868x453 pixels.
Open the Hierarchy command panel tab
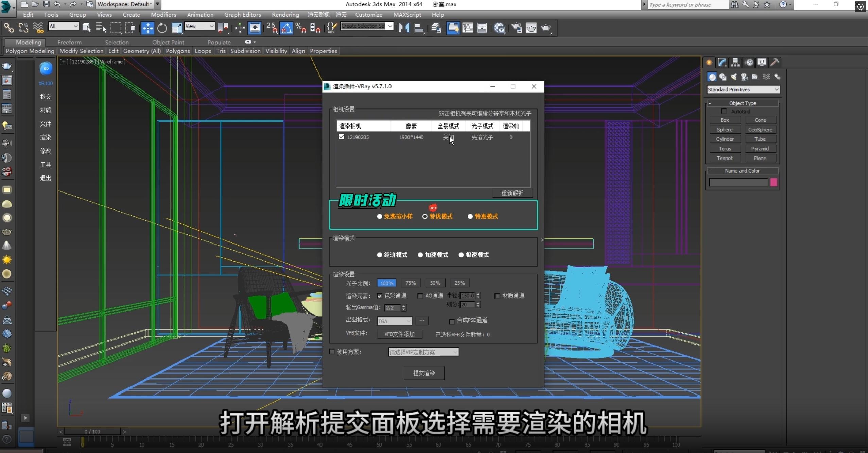[x=735, y=63]
